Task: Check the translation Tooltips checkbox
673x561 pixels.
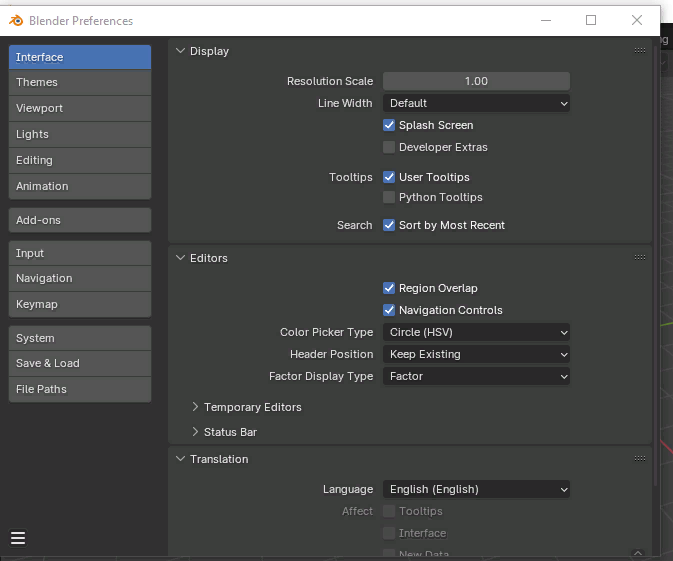Action: pyautogui.click(x=389, y=511)
